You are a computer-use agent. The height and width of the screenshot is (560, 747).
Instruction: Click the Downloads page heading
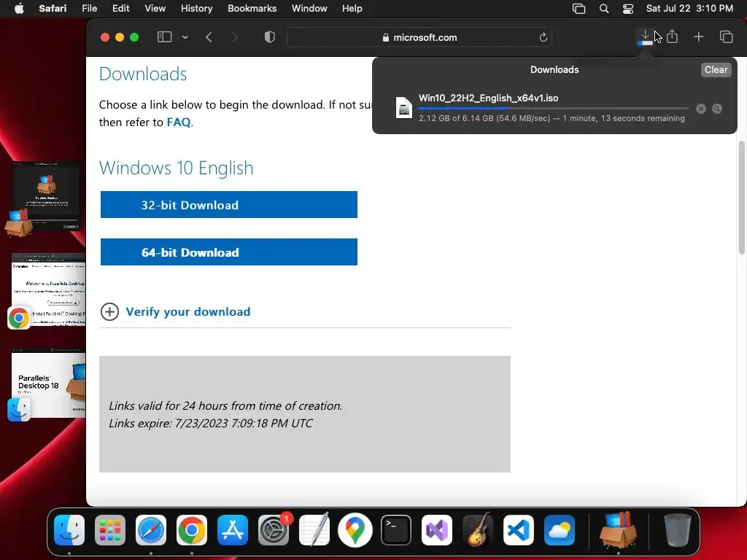[x=143, y=74]
